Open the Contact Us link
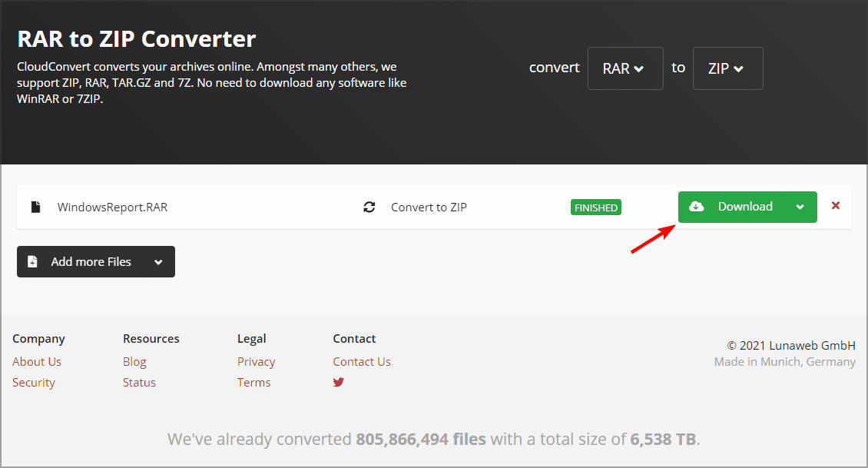The width and height of the screenshot is (868, 468). coord(362,362)
